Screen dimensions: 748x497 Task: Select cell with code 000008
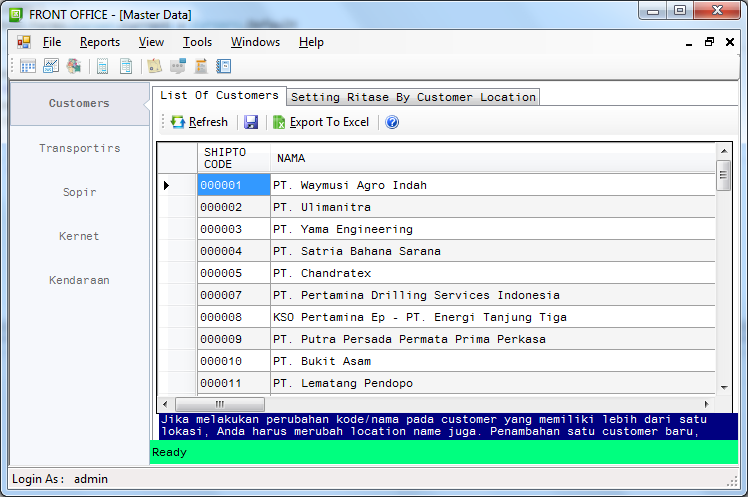(x=234, y=317)
